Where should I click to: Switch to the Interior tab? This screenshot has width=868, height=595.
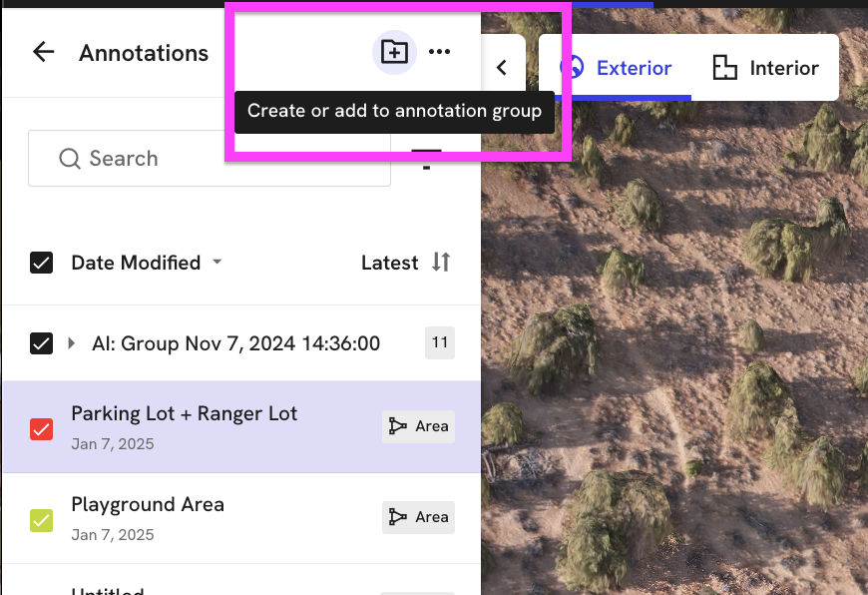pyautogui.click(x=765, y=68)
